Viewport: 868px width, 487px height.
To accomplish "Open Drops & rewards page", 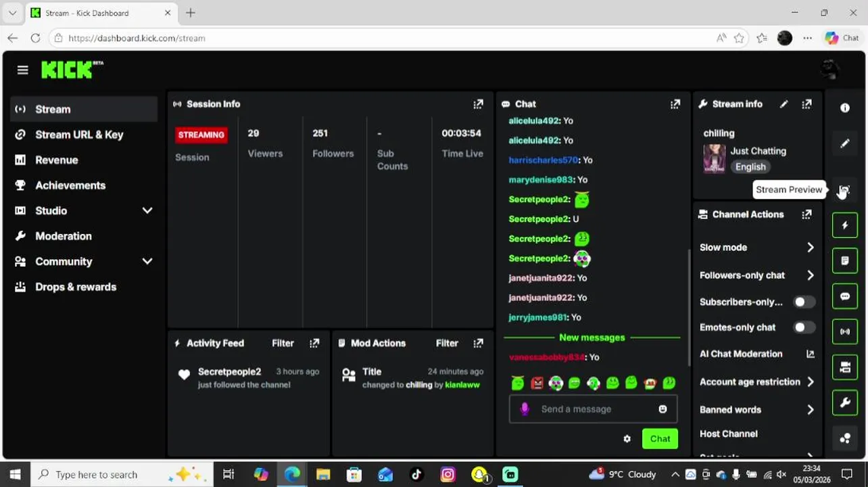I will [84, 287].
